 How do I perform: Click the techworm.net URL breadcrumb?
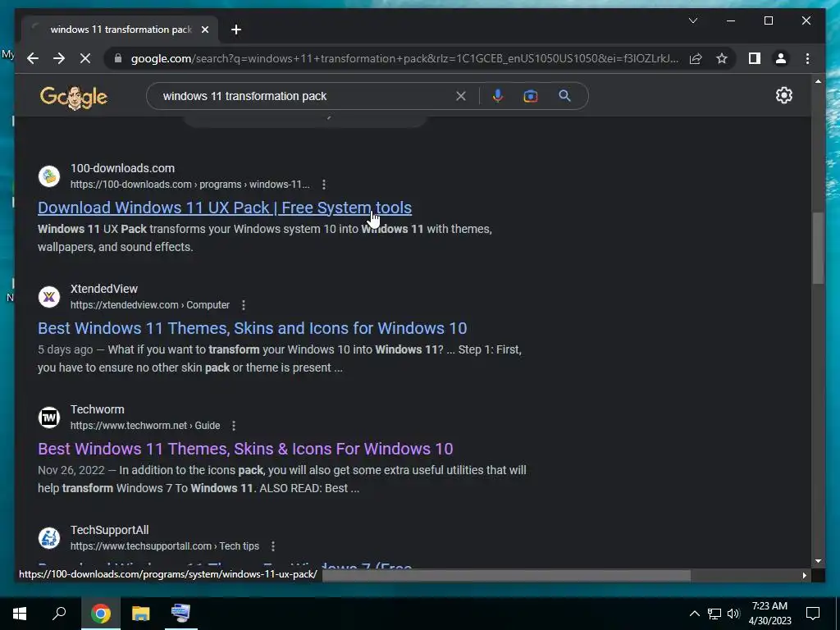pos(145,426)
